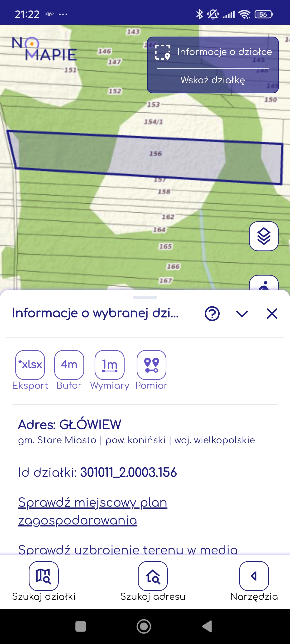Open the help question mark icon
Screen dimensions: 290x644
212,313
